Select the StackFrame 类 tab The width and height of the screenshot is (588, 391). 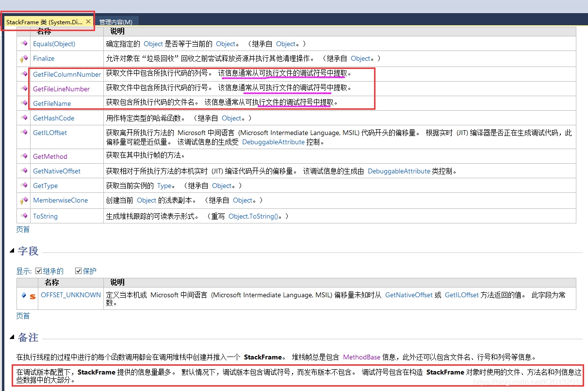coord(44,22)
